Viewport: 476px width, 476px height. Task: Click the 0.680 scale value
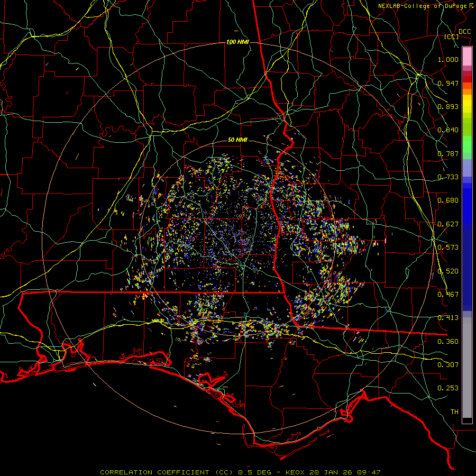tap(448, 200)
